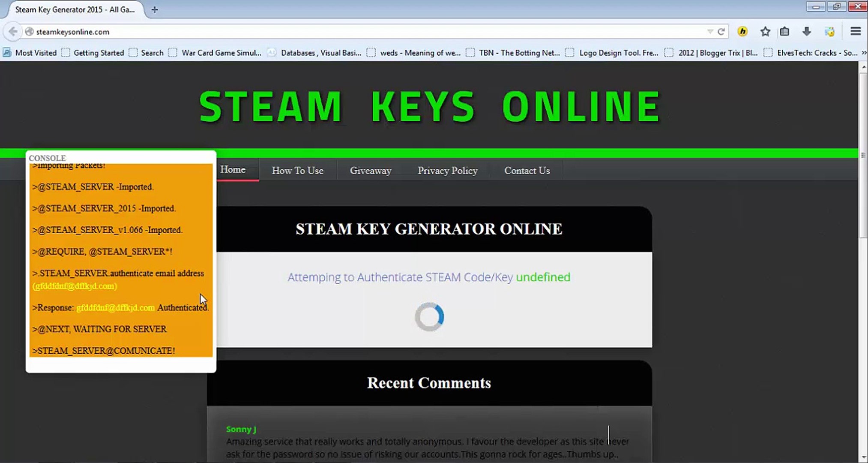Show bookmarks list icon
The image size is (868, 463).
pyautogui.click(x=784, y=31)
